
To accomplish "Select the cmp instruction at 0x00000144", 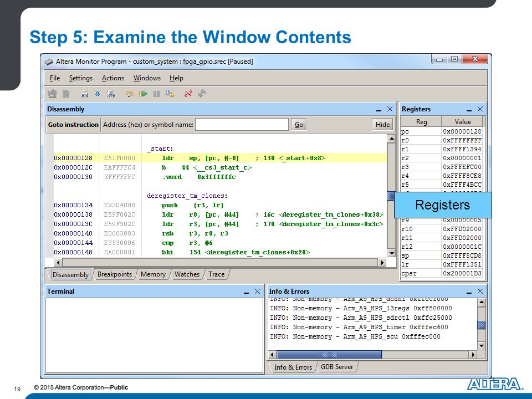I will click(x=220, y=243).
